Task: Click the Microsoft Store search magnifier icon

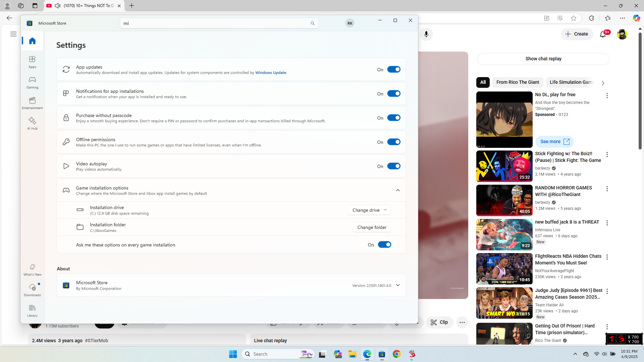Action: [312, 23]
